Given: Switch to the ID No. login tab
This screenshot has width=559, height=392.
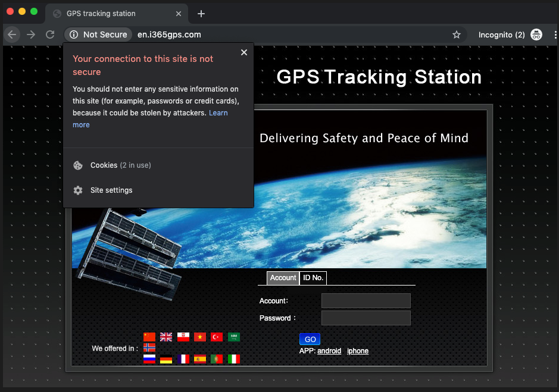Looking at the screenshot, I should pos(313,278).
